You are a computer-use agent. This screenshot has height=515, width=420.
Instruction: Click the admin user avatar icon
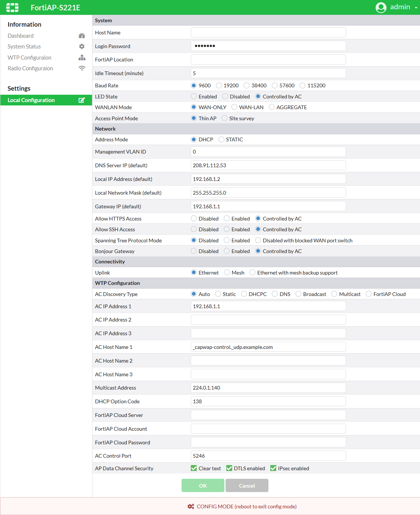(380, 7)
